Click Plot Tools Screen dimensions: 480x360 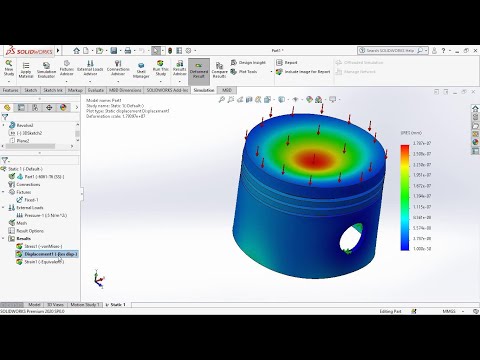[244, 71]
